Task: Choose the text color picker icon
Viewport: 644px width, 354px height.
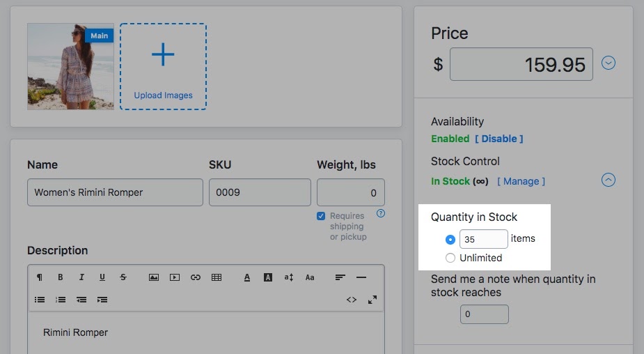Action: point(247,277)
